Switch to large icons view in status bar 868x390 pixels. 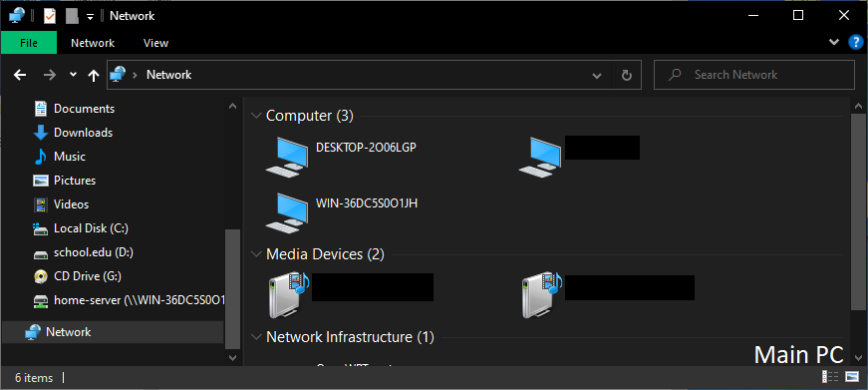coord(852,377)
